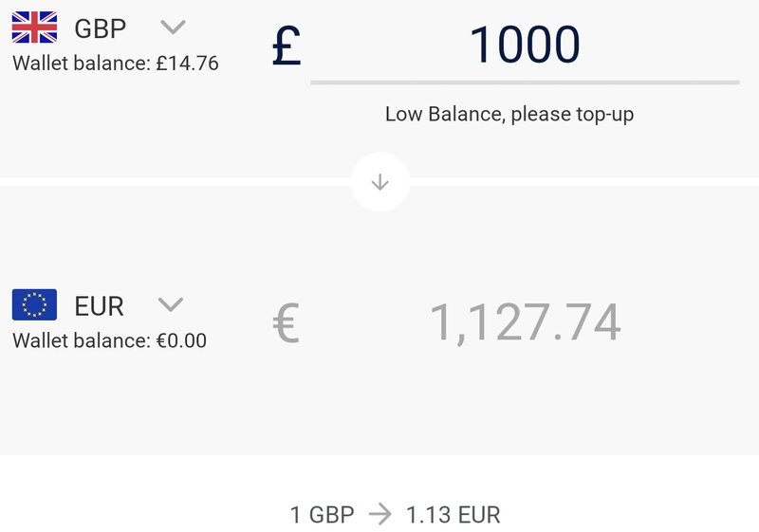Screen dimensions: 759x532
Task: Click the underline beneath the amount input
Action: click(x=525, y=83)
